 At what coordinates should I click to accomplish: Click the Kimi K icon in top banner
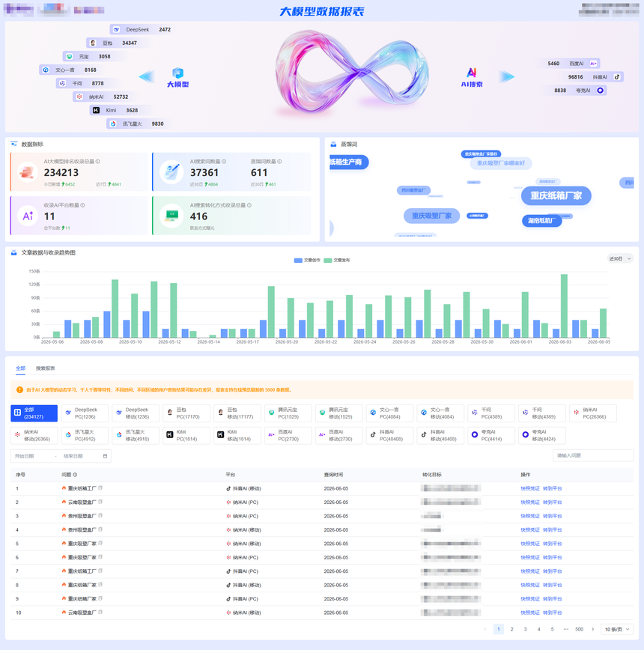click(96, 110)
